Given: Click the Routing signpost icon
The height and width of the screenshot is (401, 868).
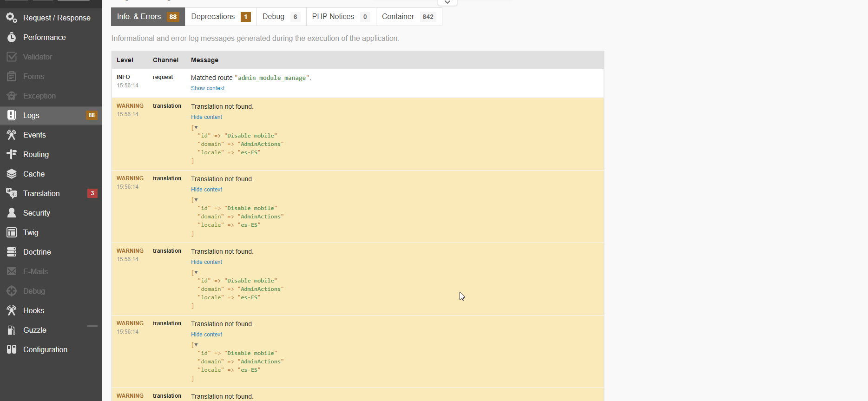Looking at the screenshot, I should (12, 154).
